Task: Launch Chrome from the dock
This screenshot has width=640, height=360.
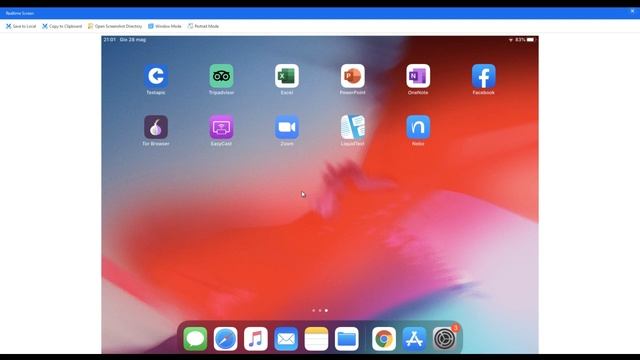Action: 384,339
